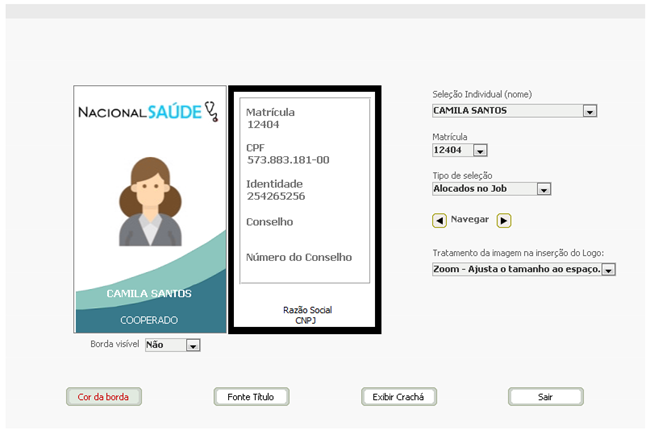Click the Nacional Saúde logo on badge
Screen dimensions: 650x434
tap(148, 112)
